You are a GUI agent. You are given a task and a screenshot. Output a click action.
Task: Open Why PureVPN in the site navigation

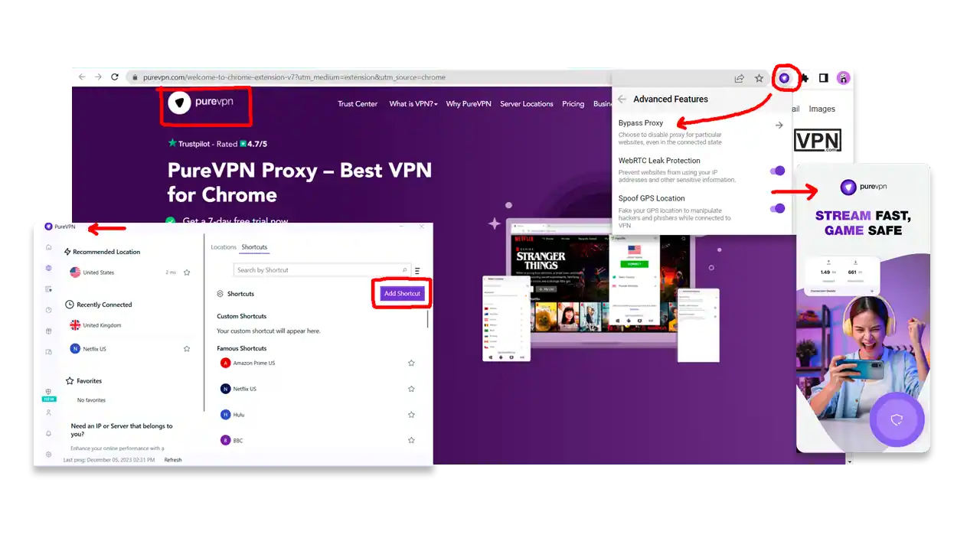[469, 104]
